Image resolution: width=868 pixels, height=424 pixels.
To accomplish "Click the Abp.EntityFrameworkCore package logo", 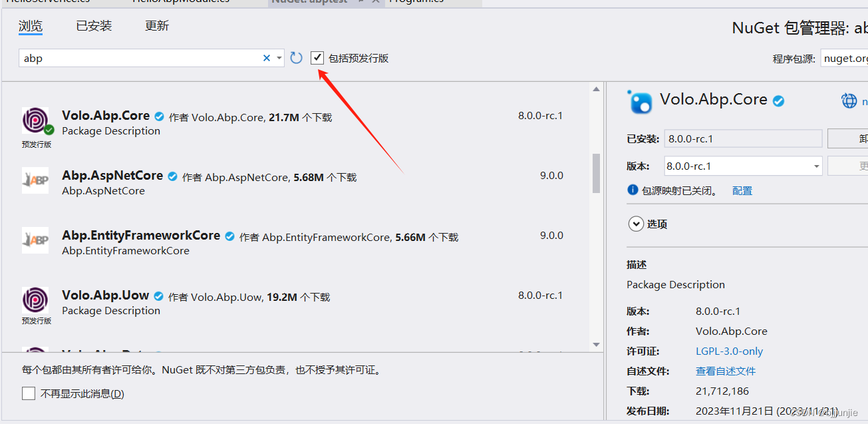I will point(35,240).
